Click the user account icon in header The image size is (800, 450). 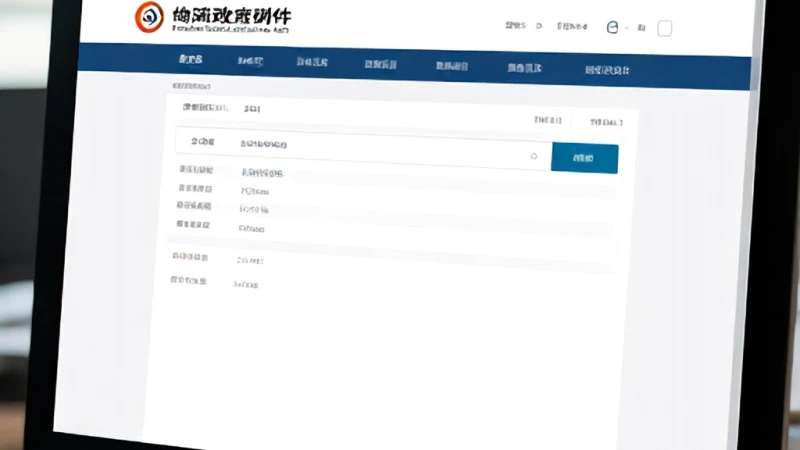pos(612,27)
